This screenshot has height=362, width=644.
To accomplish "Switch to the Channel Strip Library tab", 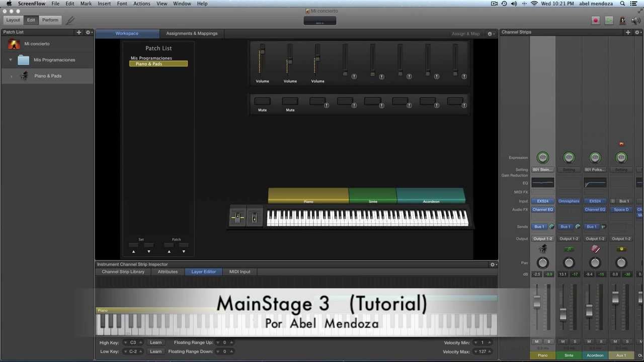I will (123, 272).
